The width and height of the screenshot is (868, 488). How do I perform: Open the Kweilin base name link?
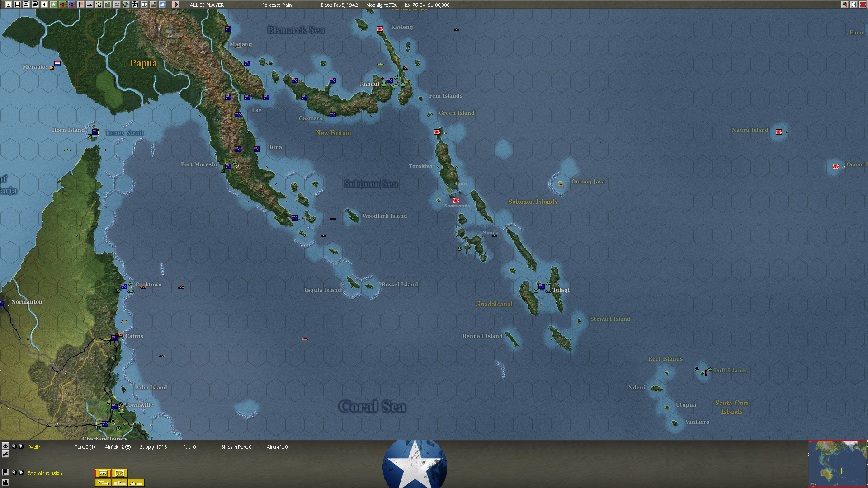pos(34,447)
